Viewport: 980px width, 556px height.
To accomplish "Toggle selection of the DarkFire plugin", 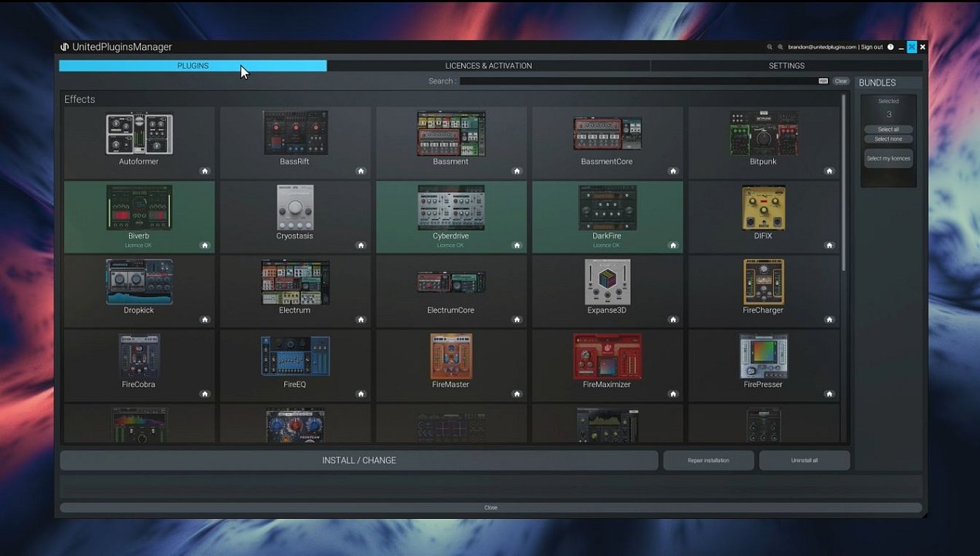I will [607, 216].
